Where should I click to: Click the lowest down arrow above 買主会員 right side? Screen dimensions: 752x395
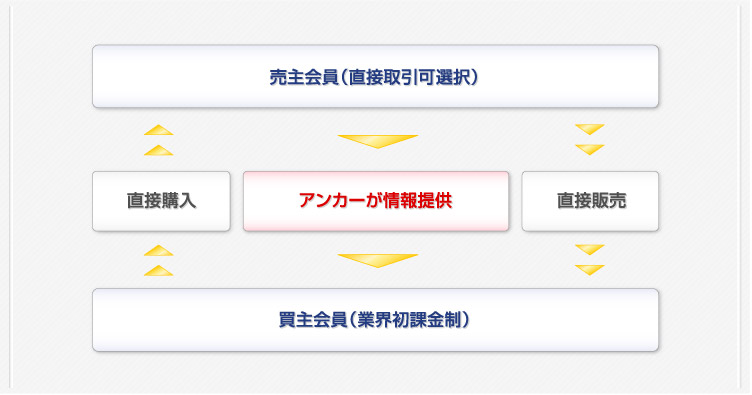589,270
